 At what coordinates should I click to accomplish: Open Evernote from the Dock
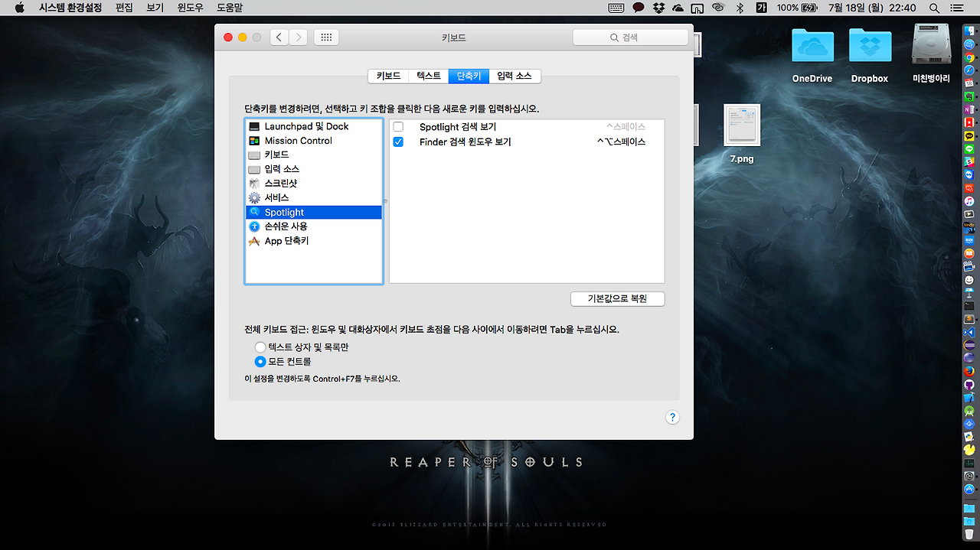coord(969,96)
